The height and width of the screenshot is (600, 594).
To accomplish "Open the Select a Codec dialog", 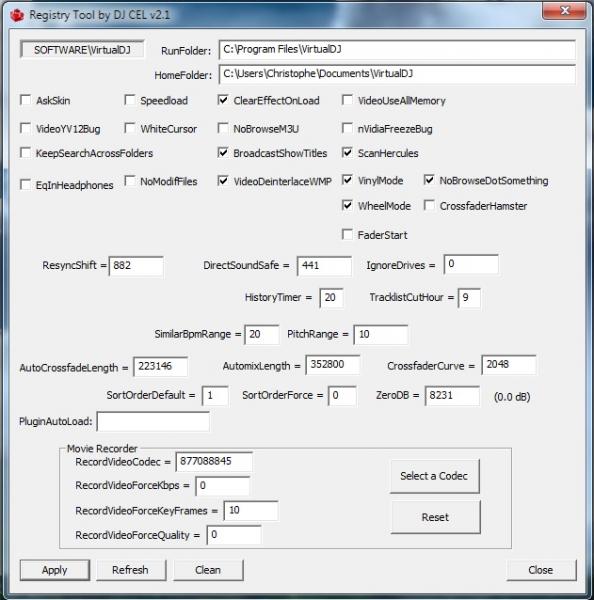I will [435, 476].
